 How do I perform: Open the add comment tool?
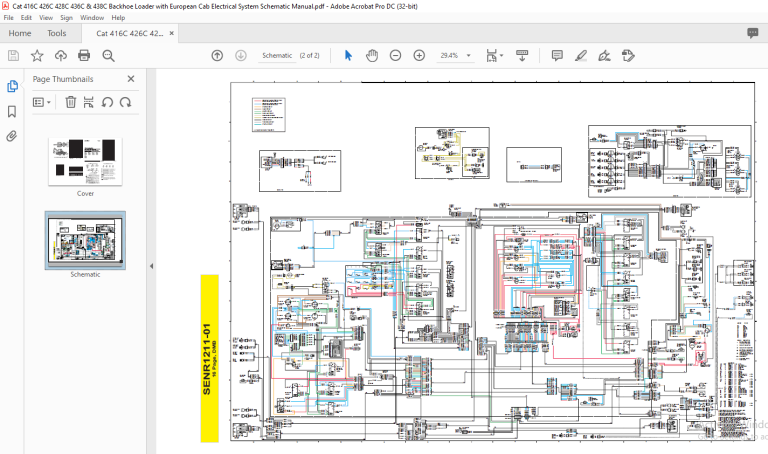(x=557, y=55)
